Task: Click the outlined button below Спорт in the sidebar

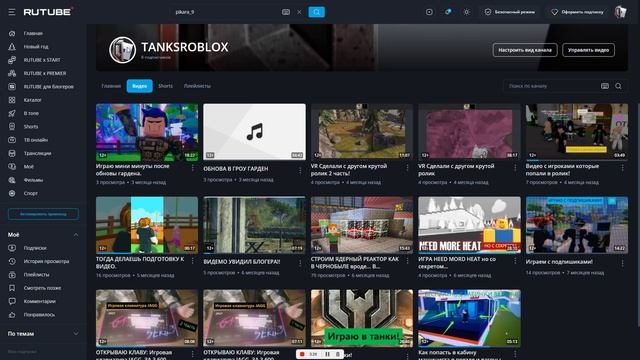Action: pyautogui.click(x=43, y=214)
